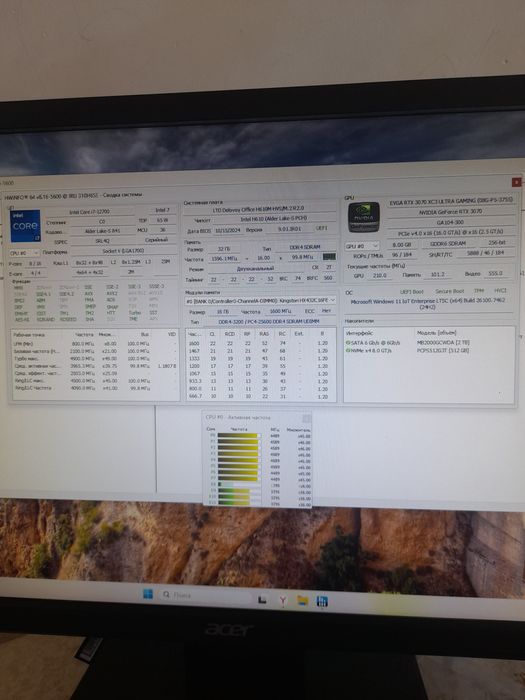
Task: Close the HWiNFO system summary window
Action: (516, 182)
